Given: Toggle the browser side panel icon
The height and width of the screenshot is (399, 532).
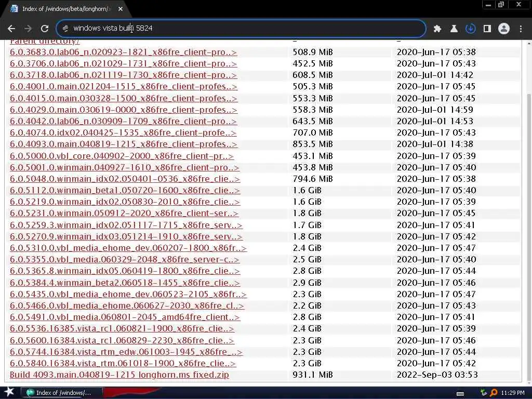Looking at the screenshot, I should (x=487, y=29).
